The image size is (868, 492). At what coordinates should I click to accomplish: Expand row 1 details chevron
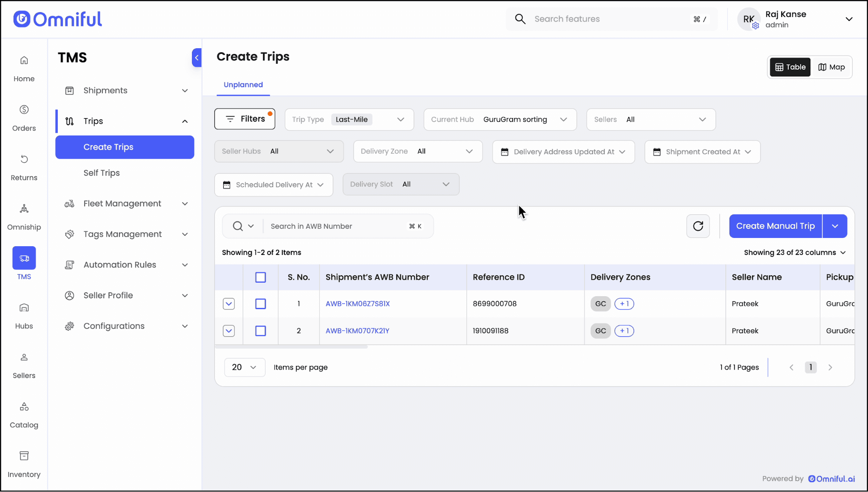[229, 304]
